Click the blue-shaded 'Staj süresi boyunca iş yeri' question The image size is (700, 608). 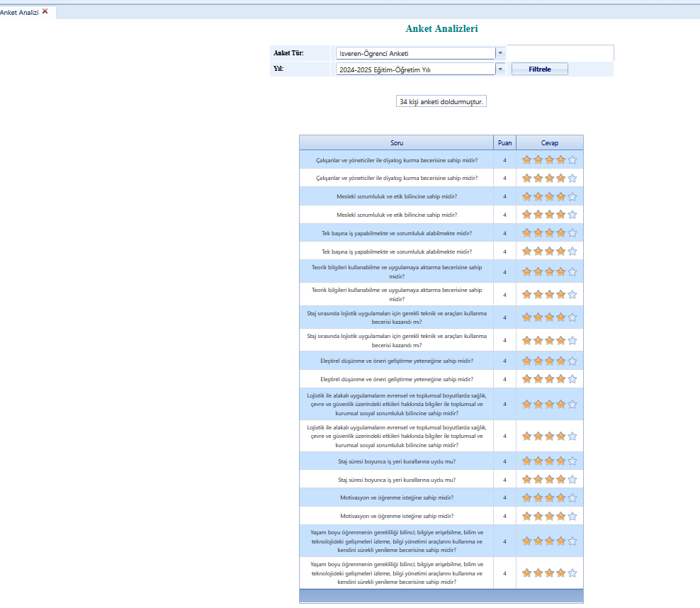pos(397,461)
